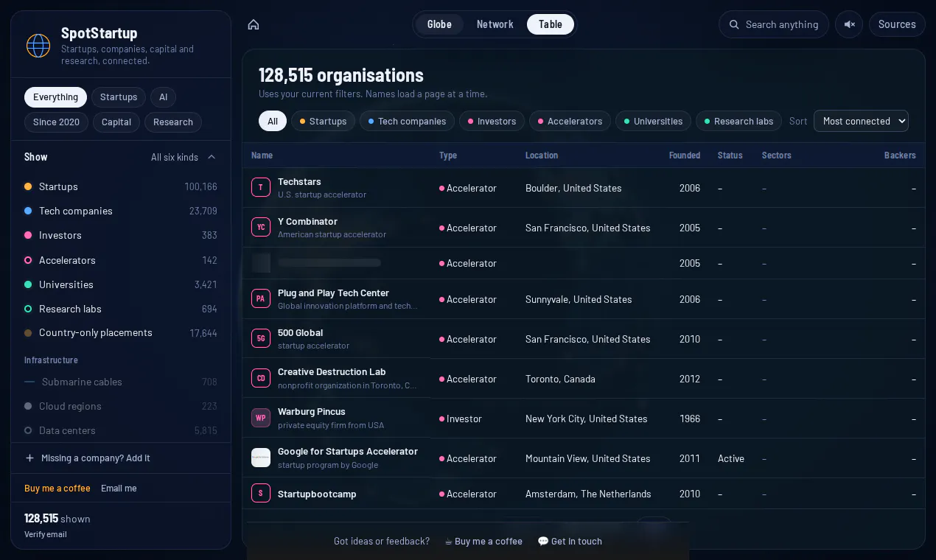The height and width of the screenshot is (560, 936).
Task: Open the Sources button
Action: click(897, 24)
